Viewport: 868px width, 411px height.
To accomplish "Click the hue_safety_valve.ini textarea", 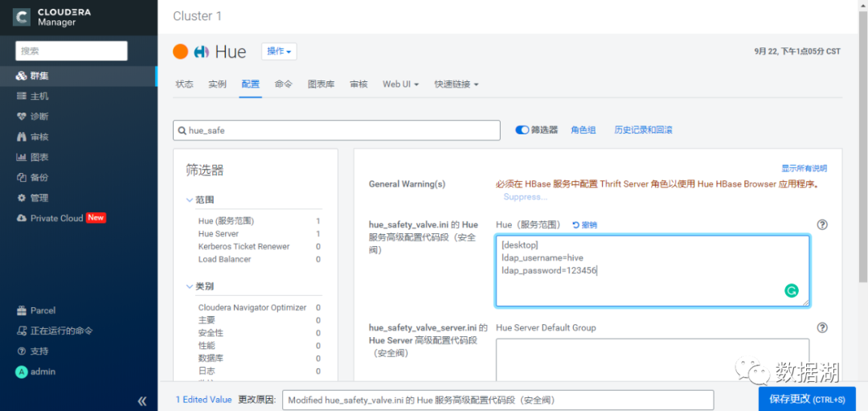I will [x=653, y=271].
